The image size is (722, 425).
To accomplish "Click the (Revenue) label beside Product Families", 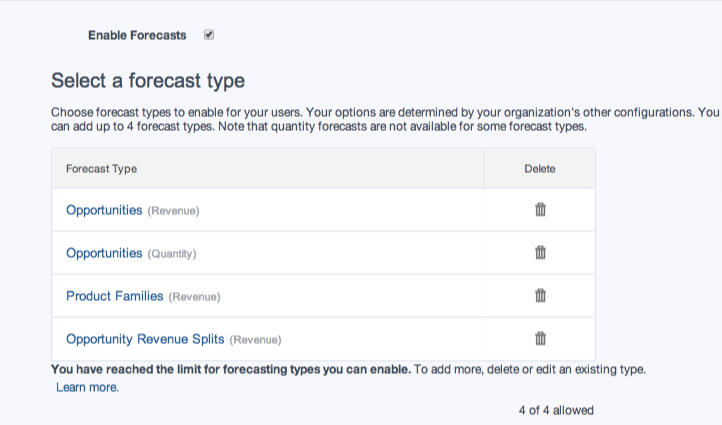I will [x=194, y=297].
